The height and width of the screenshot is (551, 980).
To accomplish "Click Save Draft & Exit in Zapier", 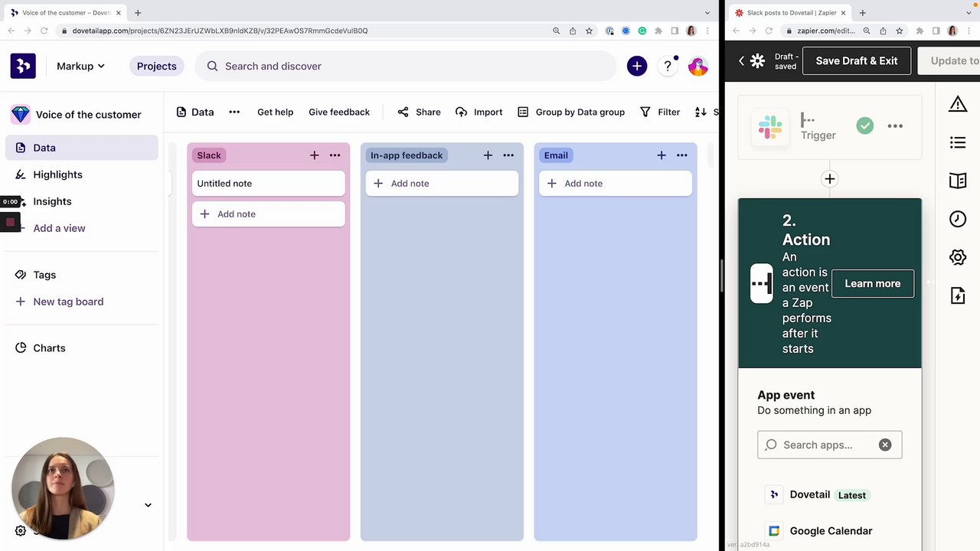I will pyautogui.click(x=857, y=60).
